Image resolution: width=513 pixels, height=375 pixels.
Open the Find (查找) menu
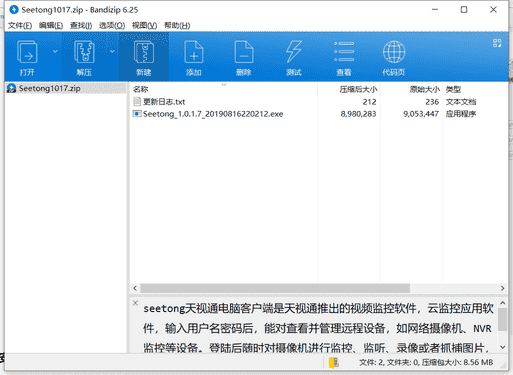81,25
